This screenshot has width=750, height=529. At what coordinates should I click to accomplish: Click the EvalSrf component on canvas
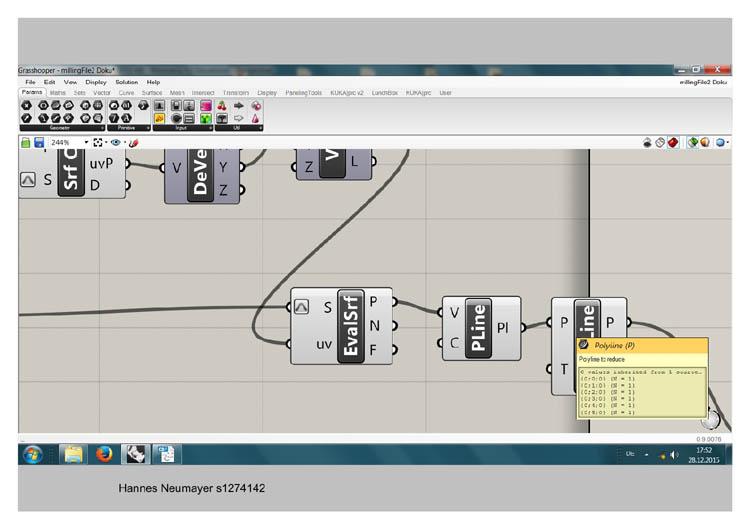(351, 326)
